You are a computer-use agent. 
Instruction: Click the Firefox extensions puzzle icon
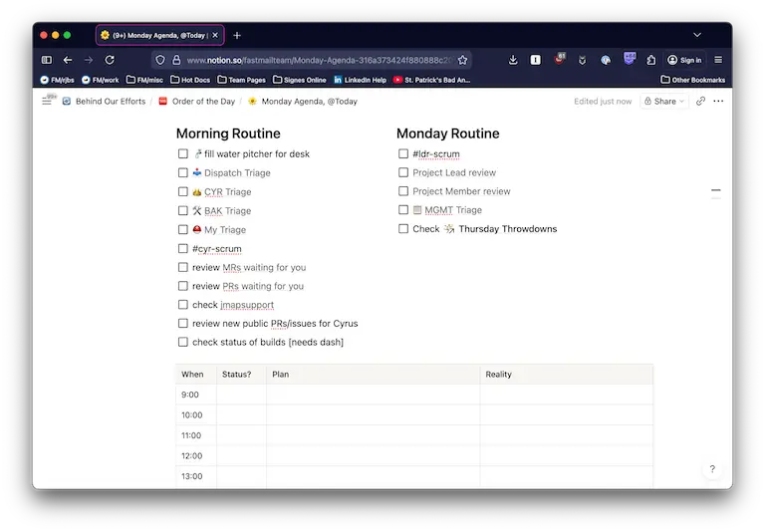tap(651, 60)
